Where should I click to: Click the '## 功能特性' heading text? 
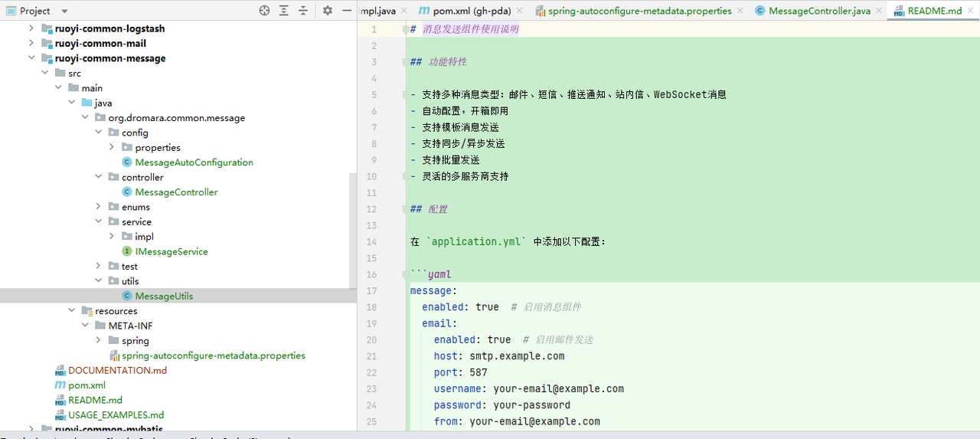click(x=439, y=62)
